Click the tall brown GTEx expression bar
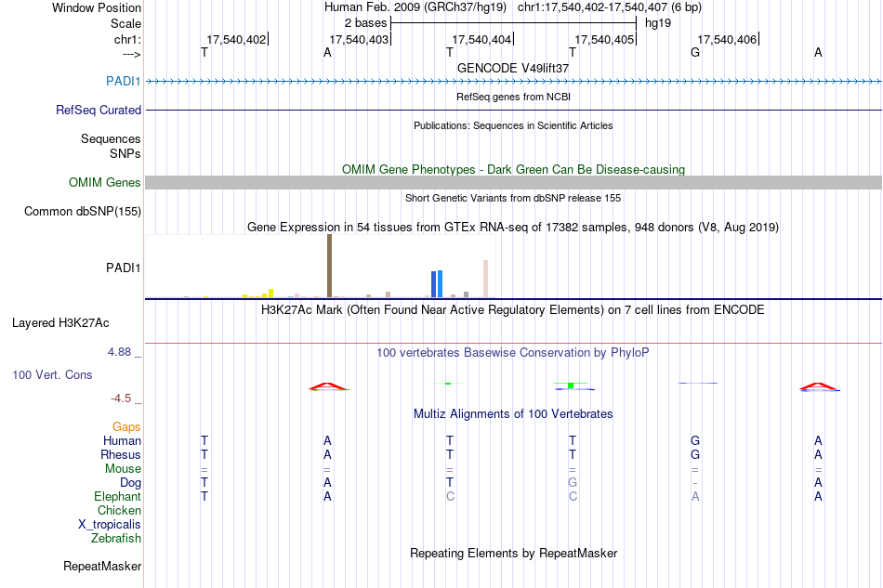 [329, 266]
